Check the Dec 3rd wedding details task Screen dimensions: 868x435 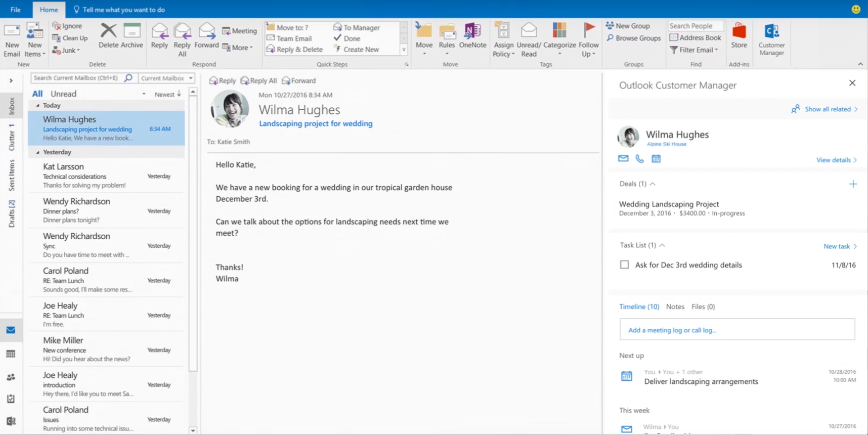pos(625,265)
